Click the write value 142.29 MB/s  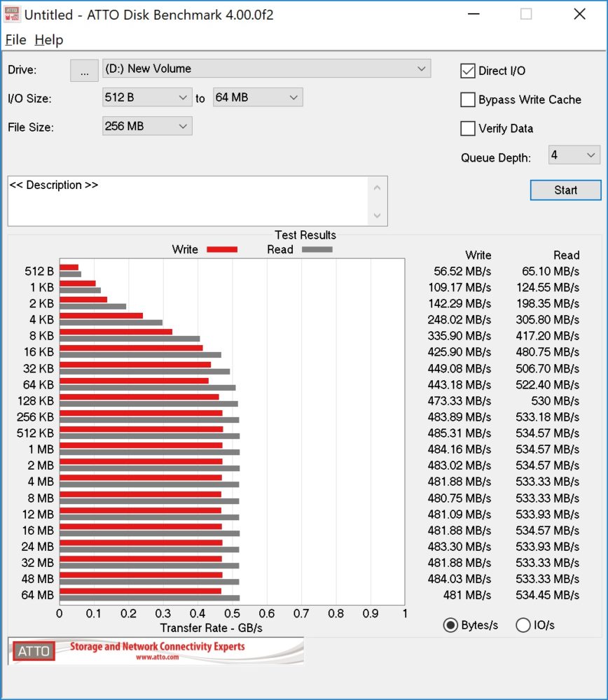[460, 304]
